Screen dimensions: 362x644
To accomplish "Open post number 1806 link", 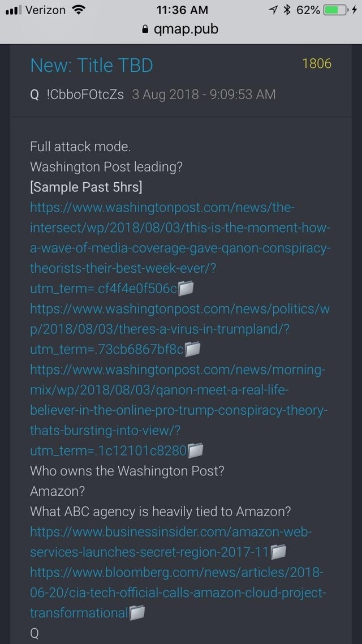I will coord(316,63).
